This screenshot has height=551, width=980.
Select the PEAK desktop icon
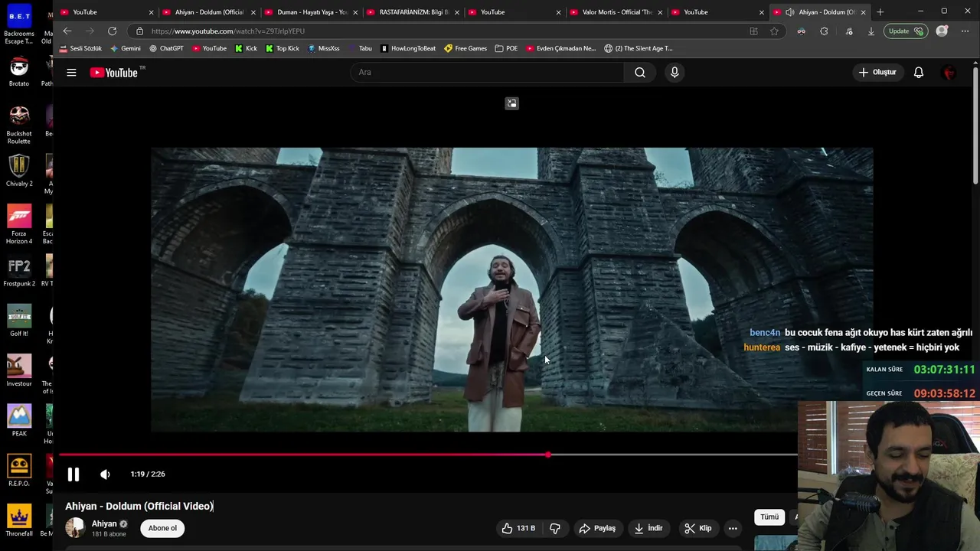(x=19, y=421)
